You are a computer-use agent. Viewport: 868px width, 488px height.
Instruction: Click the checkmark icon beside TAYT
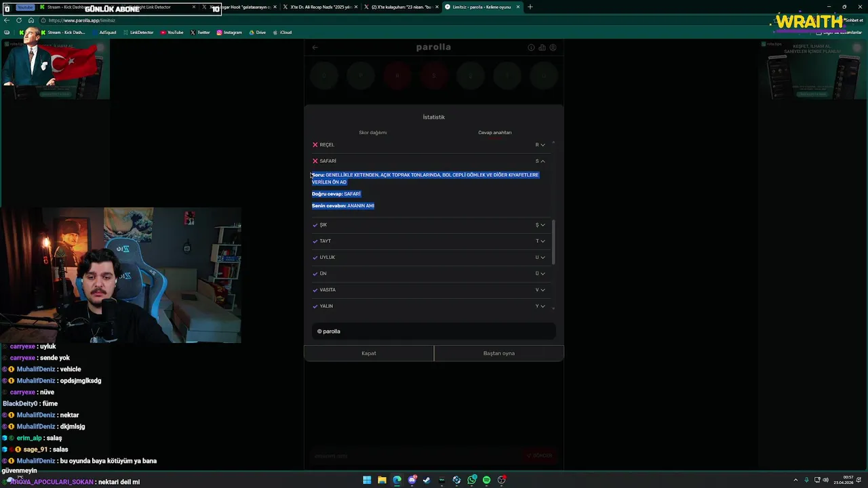tap(315, 241)
